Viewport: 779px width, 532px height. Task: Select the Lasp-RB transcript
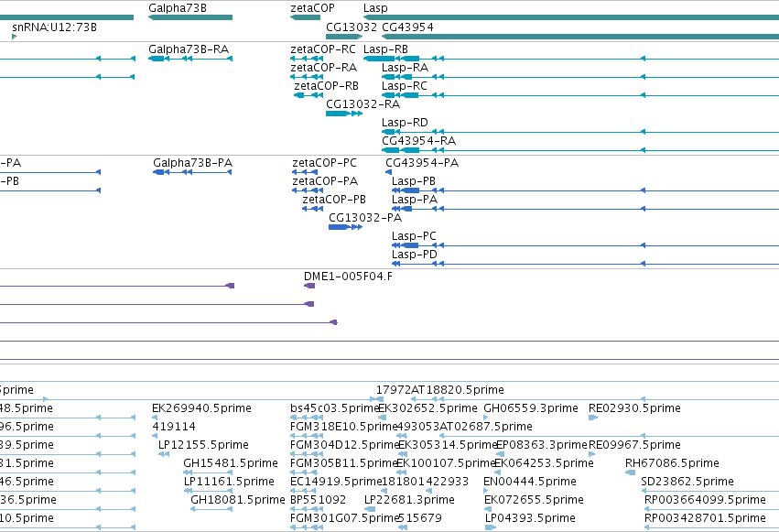[571, 59]
